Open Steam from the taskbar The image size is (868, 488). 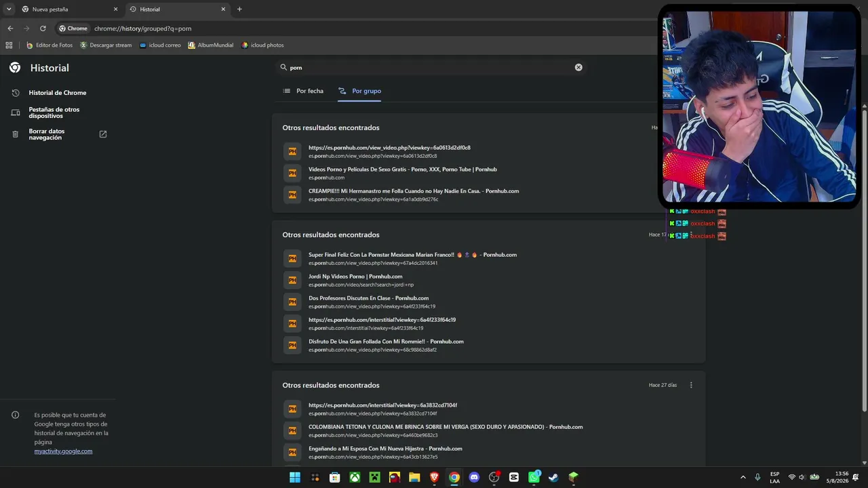[553, 477]
